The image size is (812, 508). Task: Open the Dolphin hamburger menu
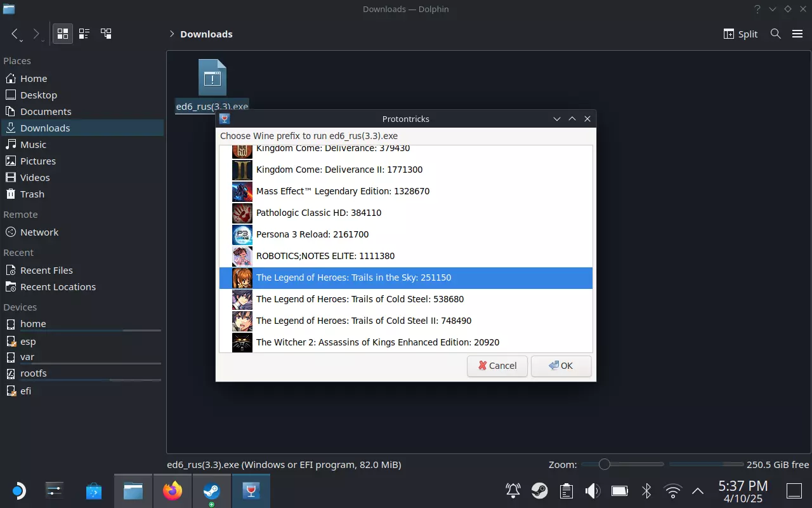point(797,34)
